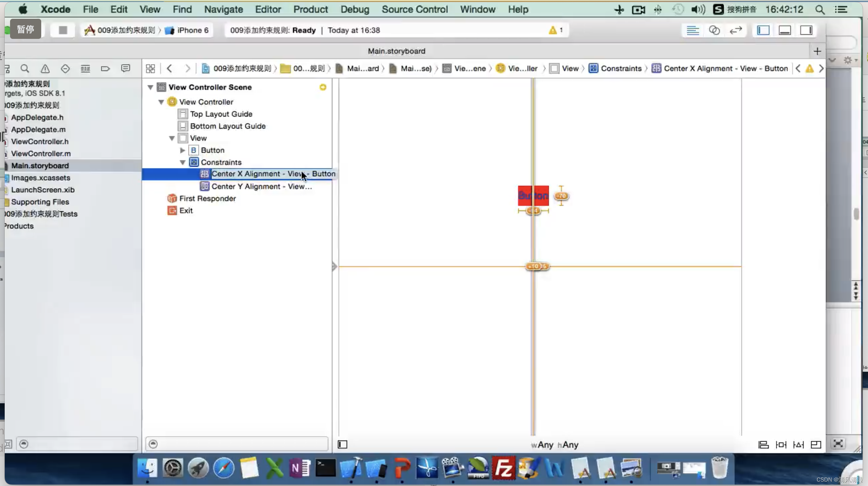Expand the View Controller Scene tree

tap(149, 87)
